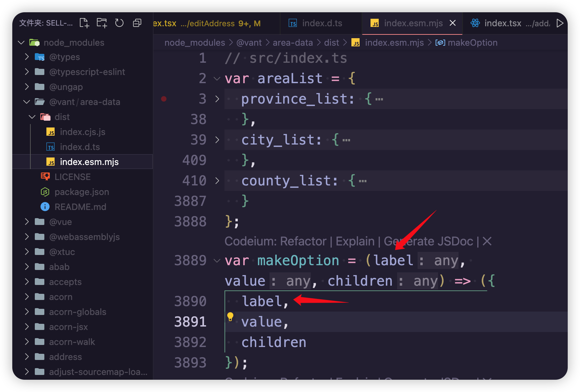Image resolution: width=580 pixels, height=392 pixels.
Task: Select the accepts folder
Action: point(83,282)
